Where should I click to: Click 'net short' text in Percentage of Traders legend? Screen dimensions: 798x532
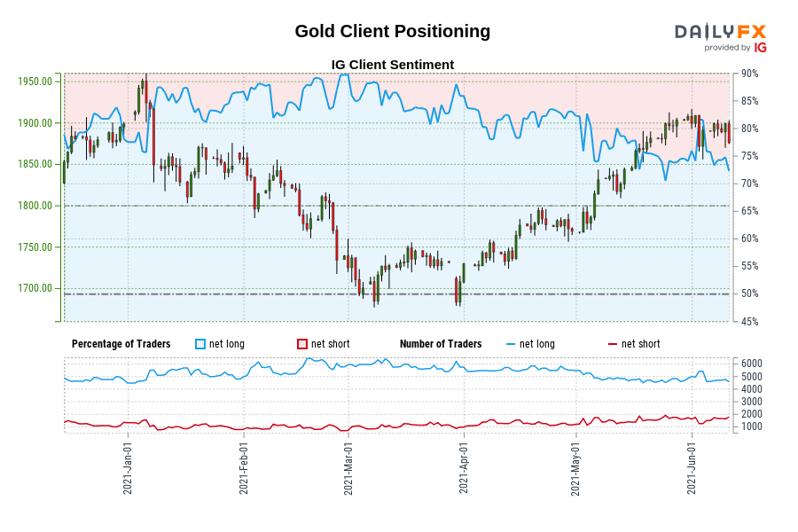[x=331, y=344]
